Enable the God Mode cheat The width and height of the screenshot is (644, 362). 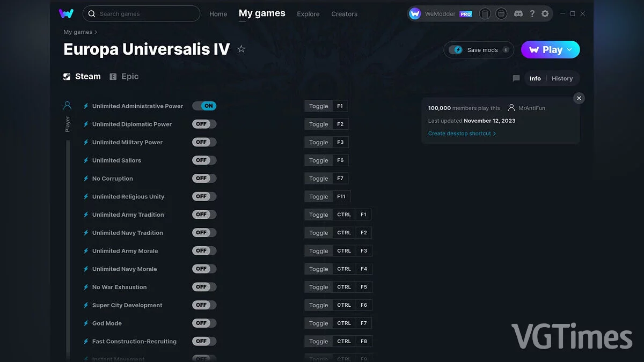204,323
